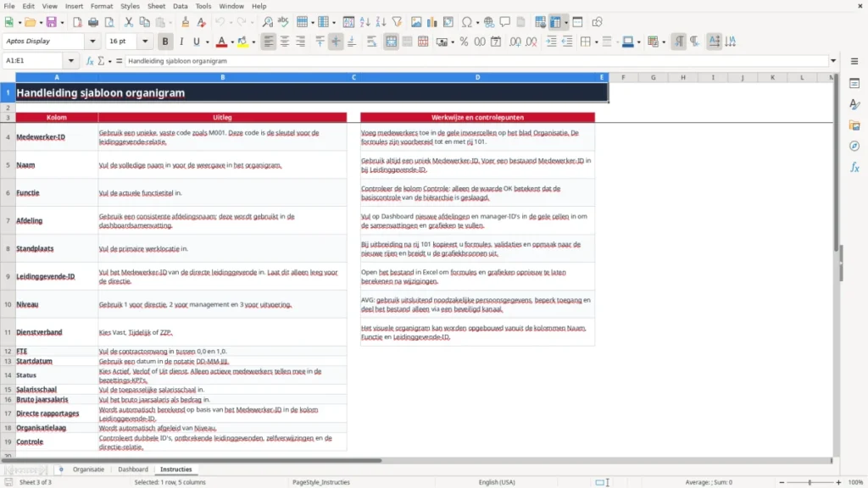Toggle Italic formatting

[x=181, y=42]
